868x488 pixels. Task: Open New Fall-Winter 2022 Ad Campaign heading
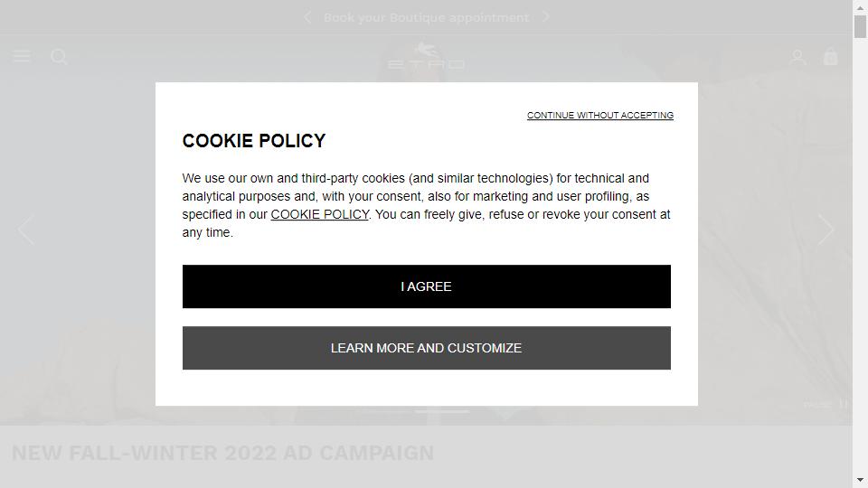(222, 453)
